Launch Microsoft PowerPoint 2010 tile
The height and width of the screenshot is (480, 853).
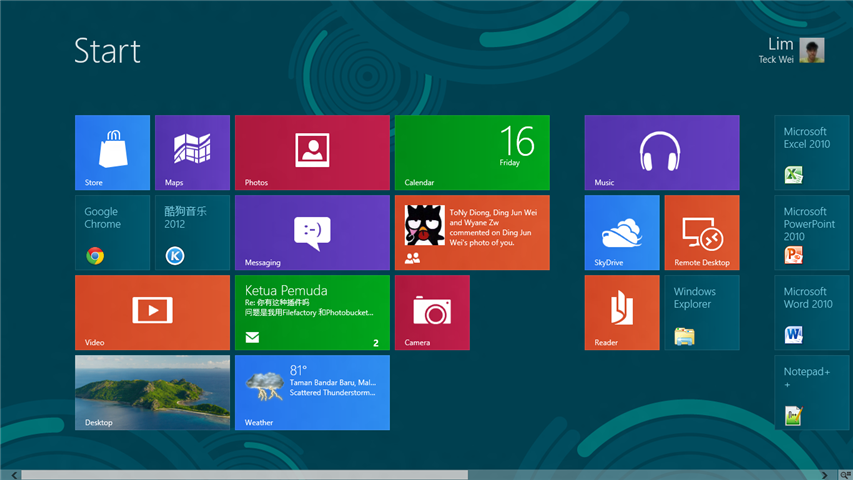point(812,232)
